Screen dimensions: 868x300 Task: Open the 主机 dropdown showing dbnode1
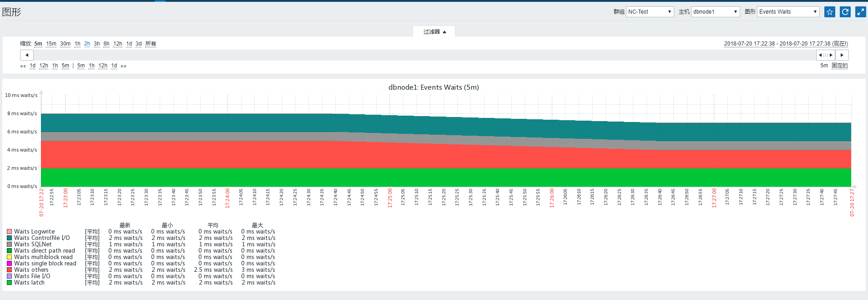[x=715, y=12]
